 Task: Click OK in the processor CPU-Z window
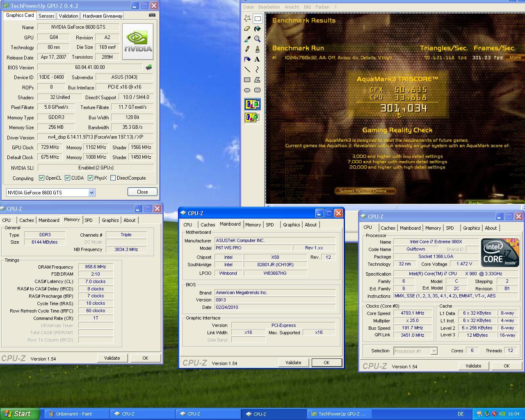pyautogui.click(x=507, y=366)
